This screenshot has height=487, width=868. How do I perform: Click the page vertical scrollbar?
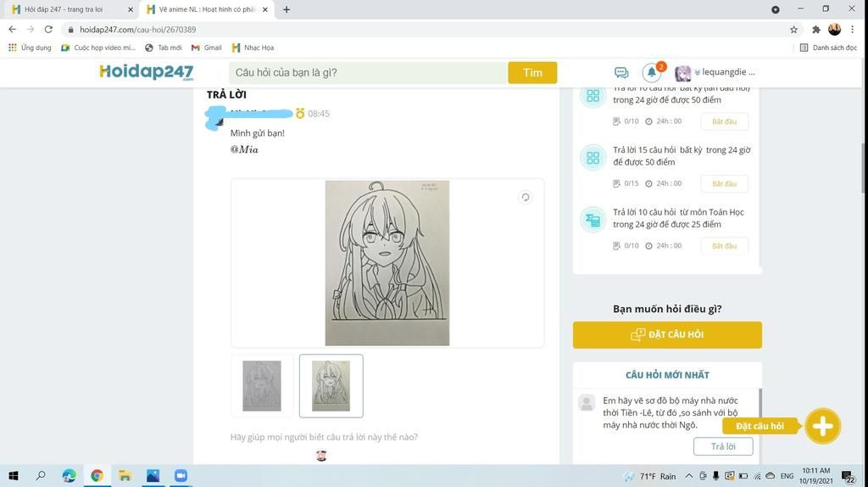coord(864,166)
